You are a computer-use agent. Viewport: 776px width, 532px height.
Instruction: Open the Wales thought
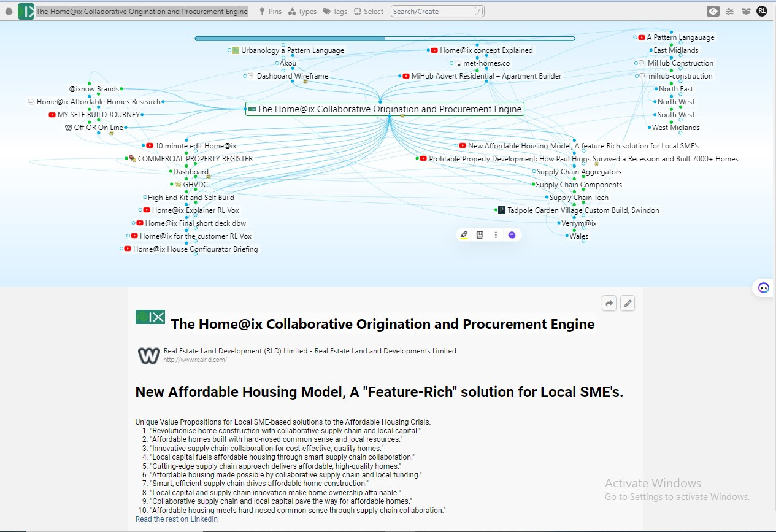pyautogui.click(x=578, y=236)
